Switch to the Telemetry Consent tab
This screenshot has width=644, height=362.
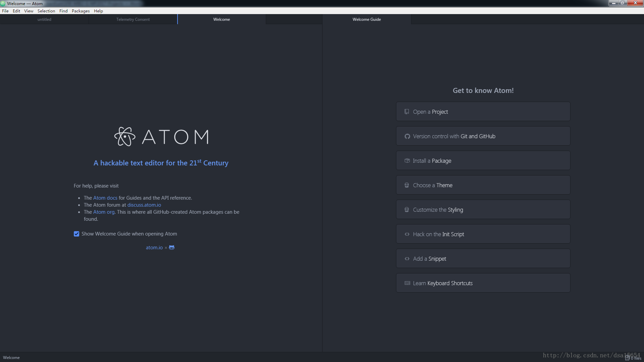point(133,19)
